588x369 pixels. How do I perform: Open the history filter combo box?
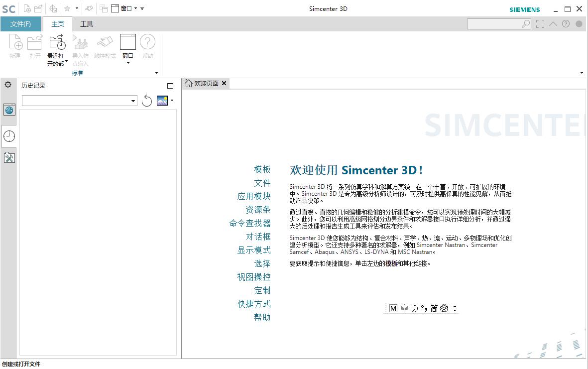coord(80,101)
